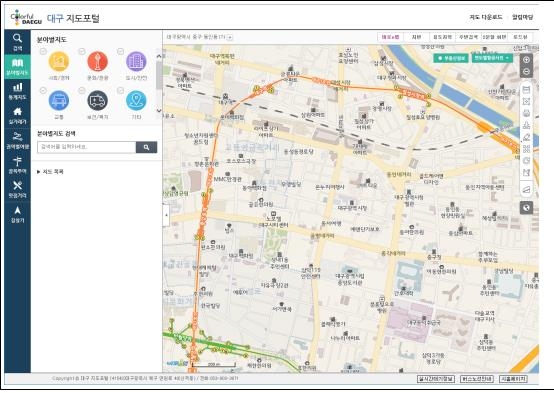The width and height of the screenshot is (554, 393).
Task: Click the middle footer button for bus routes
Action: [477, 379]
